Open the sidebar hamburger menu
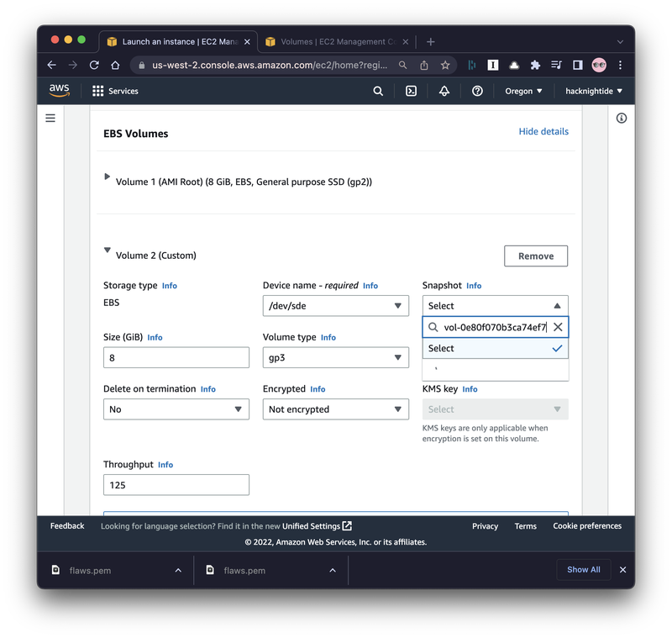This screenshot has width=672, height=638. 50,118
